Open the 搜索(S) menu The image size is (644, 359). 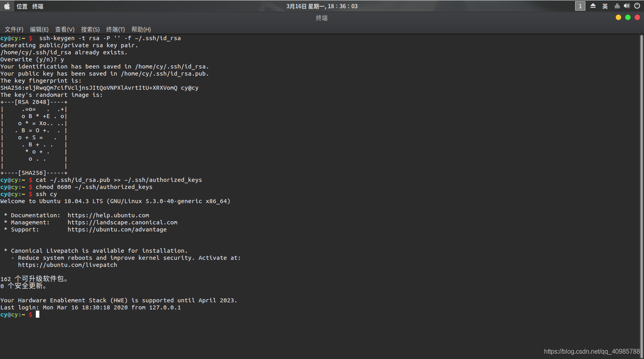90,30
